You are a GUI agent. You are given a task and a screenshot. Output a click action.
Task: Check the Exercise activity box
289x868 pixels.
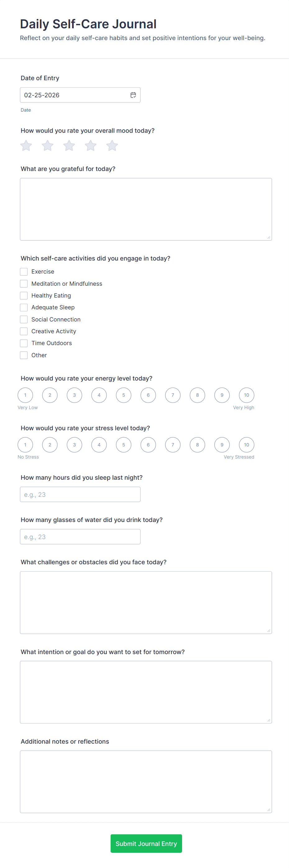[x=24, y=272]
